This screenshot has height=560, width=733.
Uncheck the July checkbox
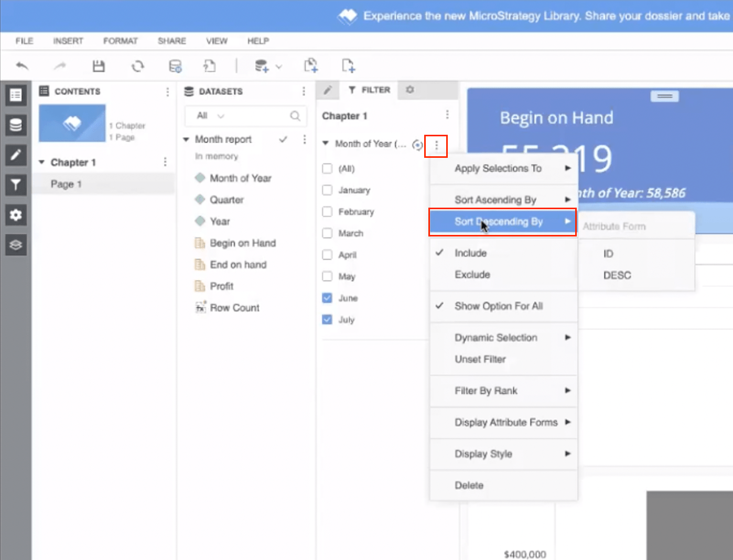point(327,319)
